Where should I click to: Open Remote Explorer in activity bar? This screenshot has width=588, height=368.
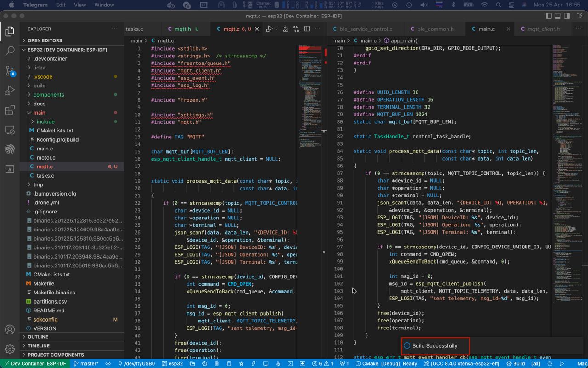tap(10, 130)
